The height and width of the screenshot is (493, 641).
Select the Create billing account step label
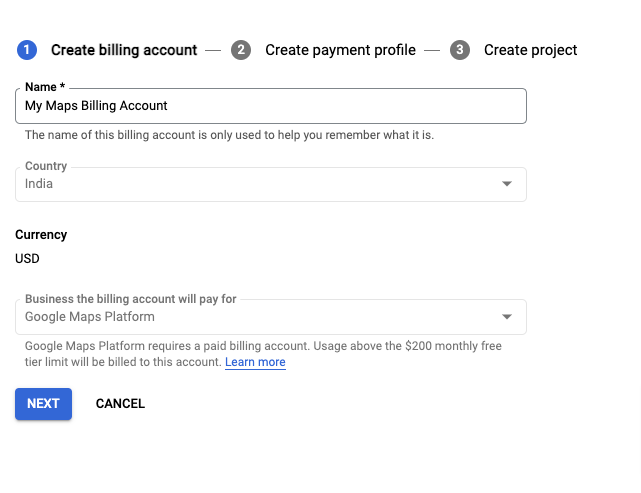124,50
